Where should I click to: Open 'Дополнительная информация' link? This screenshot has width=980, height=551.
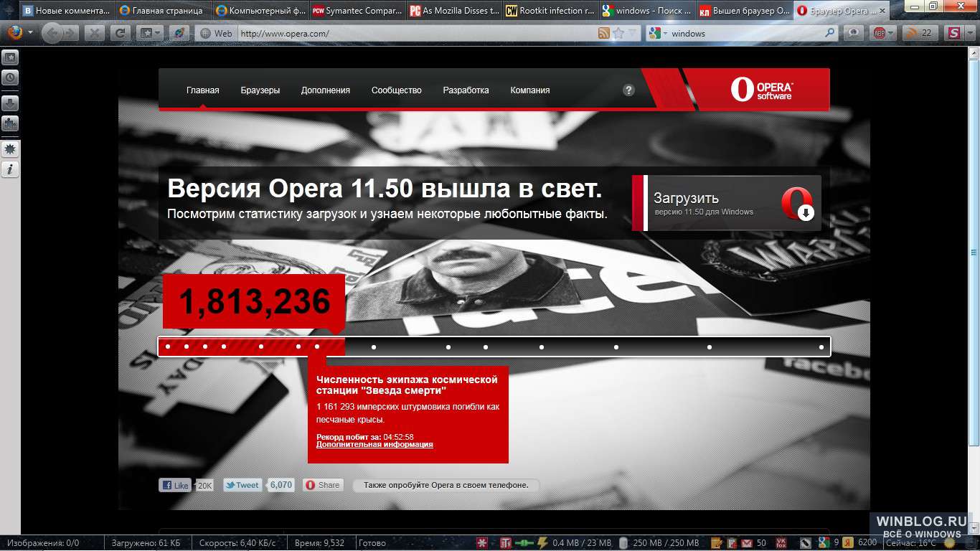(374, 445)
